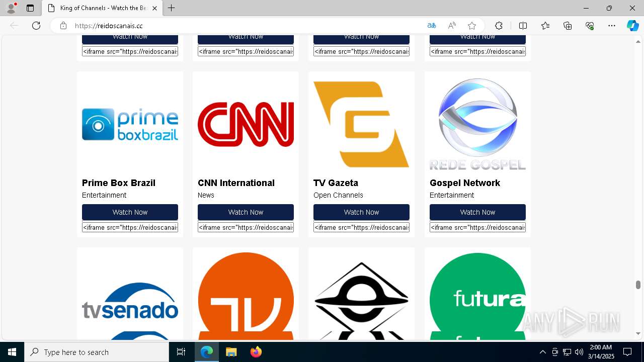Click the TV Gazeta logo image
Screen dimensions: 644x362
tap(361, 124)
